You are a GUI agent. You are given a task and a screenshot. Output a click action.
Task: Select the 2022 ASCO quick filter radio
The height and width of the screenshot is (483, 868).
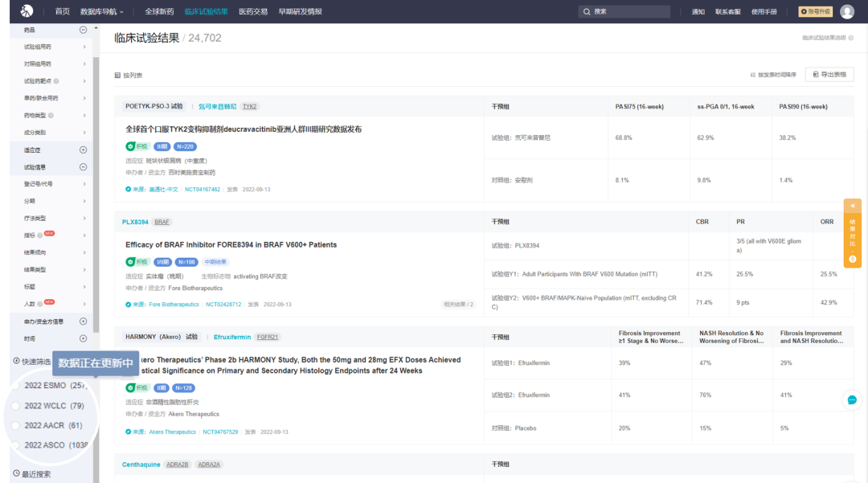pos(15,445)
